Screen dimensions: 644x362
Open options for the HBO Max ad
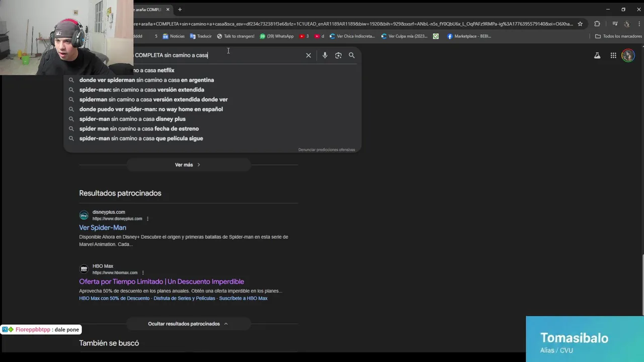(143, 273)
